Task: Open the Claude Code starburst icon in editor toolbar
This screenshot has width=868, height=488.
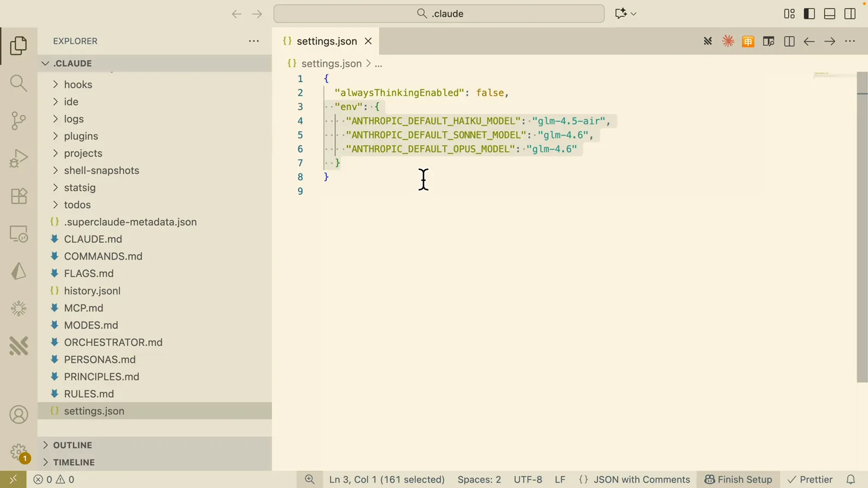Action: (x=728, y=41)
